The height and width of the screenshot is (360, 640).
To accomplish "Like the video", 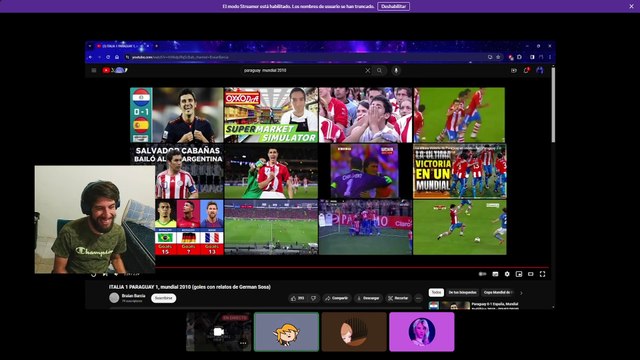I will 298,298.
